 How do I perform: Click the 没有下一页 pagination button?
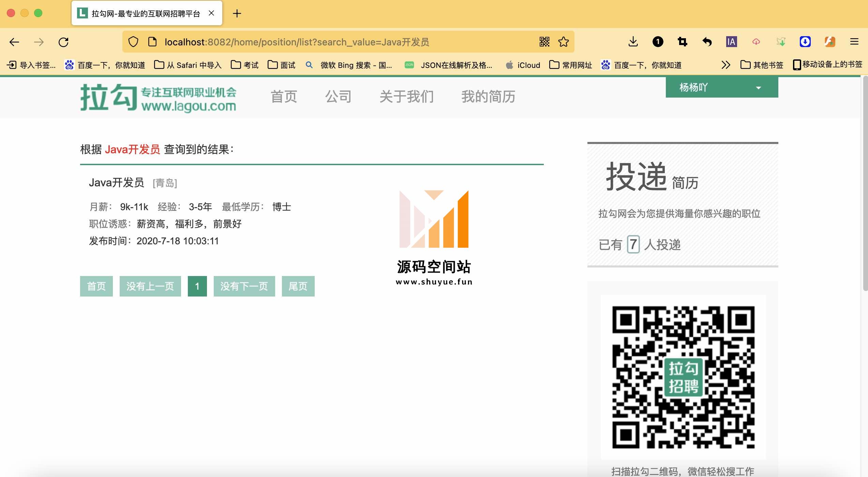pyautogui.click(x=244, y=286)
